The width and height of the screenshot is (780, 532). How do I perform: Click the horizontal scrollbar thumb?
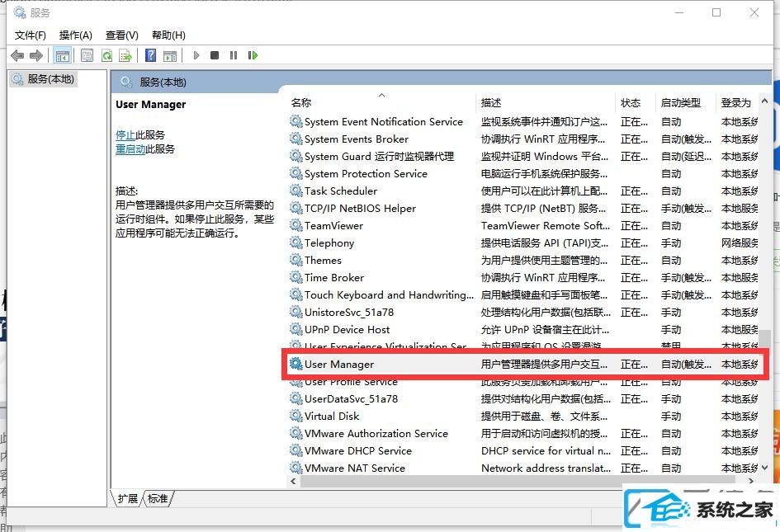click(x=518, y=482)
